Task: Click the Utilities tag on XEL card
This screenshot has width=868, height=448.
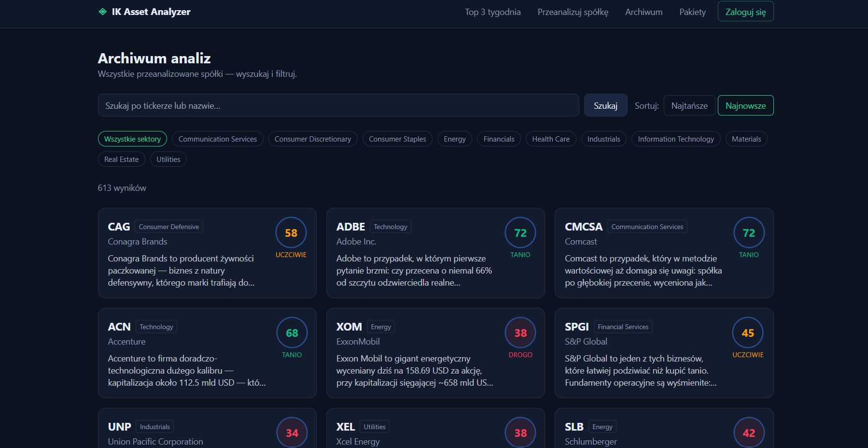Action: point(375,427)
